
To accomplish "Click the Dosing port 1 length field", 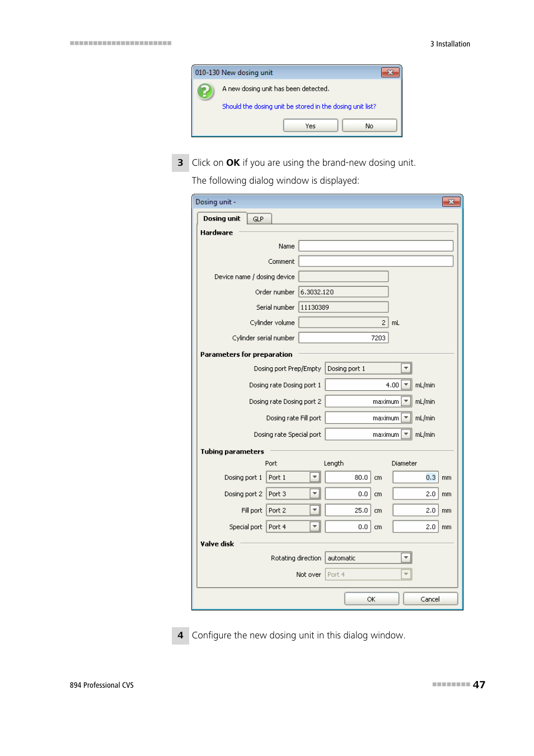I will click(x=348, y=477).
